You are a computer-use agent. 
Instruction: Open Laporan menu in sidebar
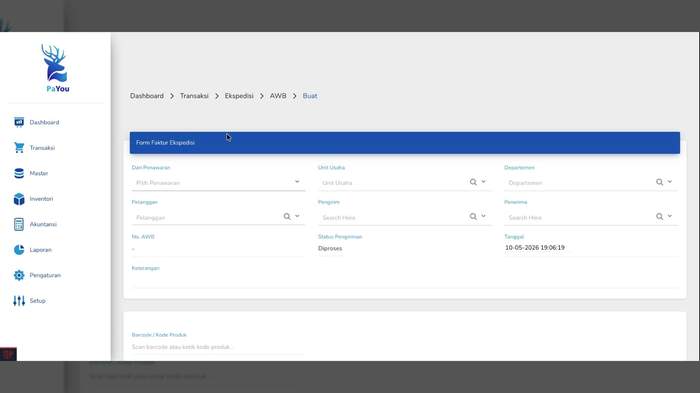41,250
